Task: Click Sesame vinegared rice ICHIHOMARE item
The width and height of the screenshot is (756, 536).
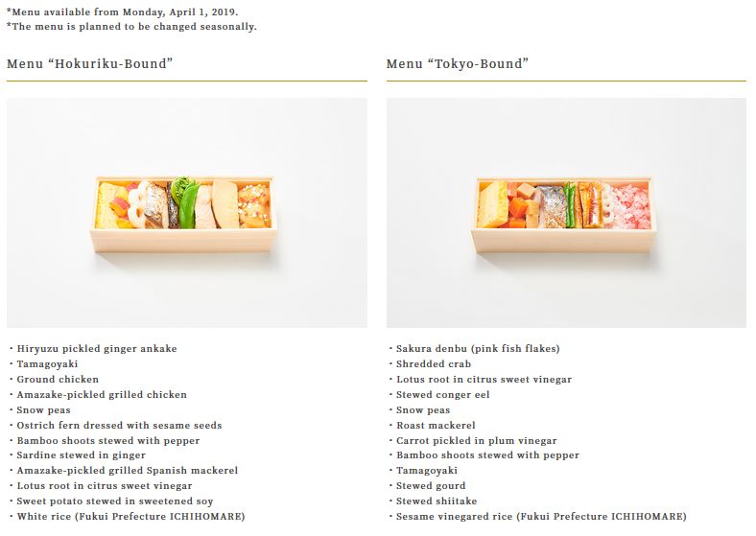Action: pyautogui.click(x=541, y=517)
